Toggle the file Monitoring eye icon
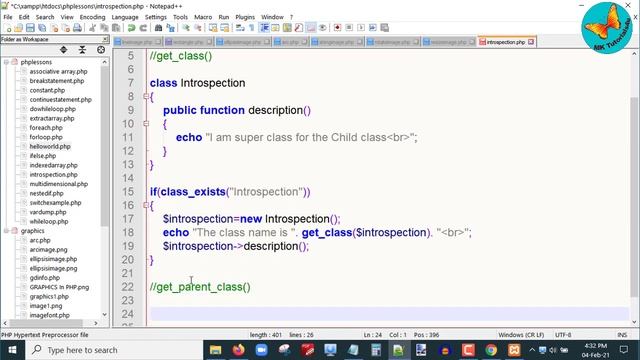 322,28
